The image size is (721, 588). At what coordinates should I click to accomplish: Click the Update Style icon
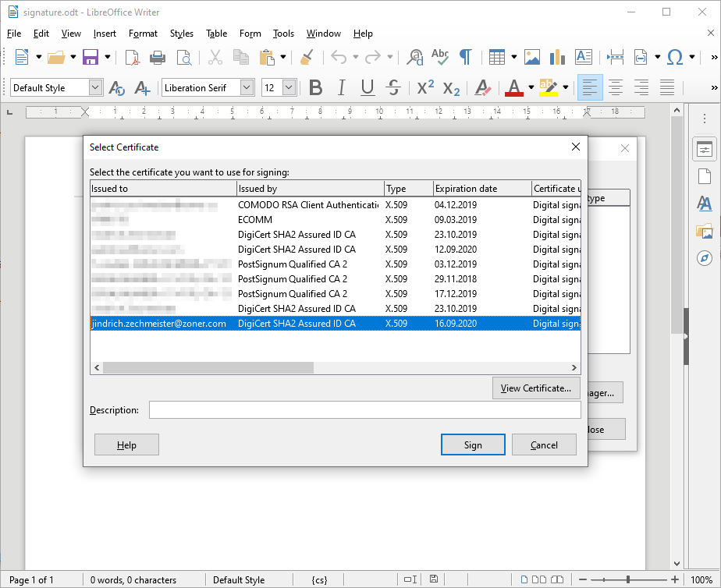pyautogui.click(x=117, y=88)
